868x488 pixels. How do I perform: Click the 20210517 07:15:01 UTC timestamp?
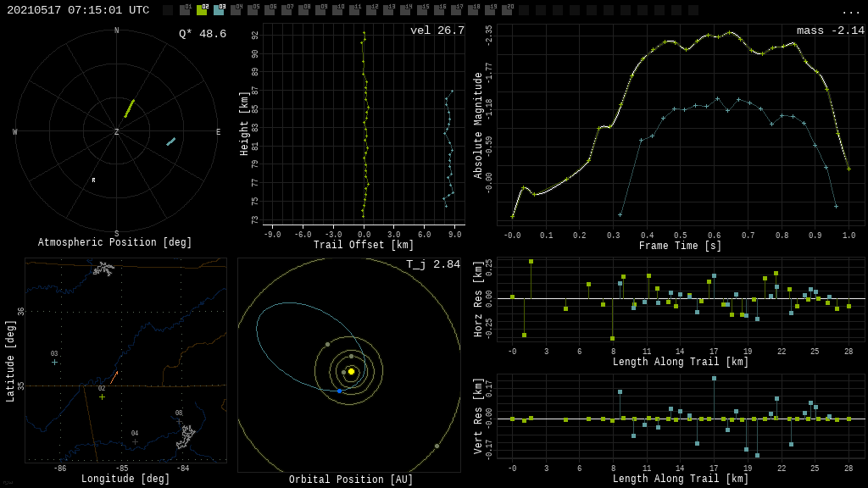78,10
